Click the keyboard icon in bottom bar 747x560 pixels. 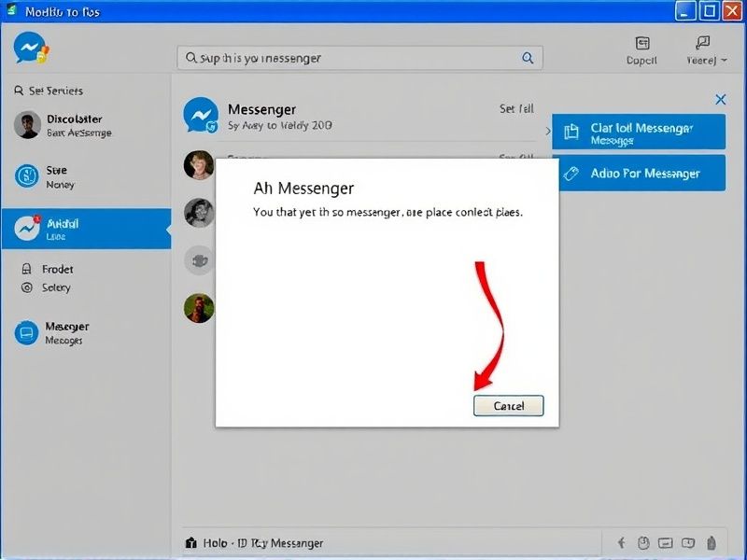pyautogui.click(x=666, y=543)
